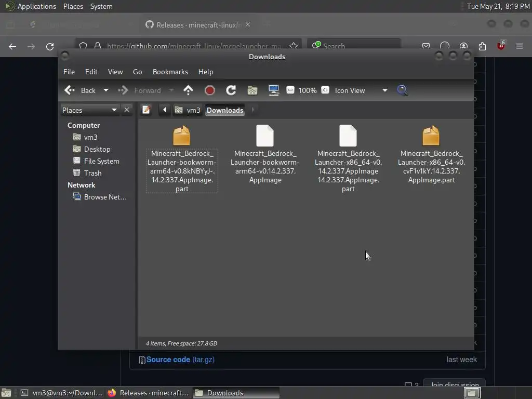Open the browser hamburger menu
The width and height of the screenshot is (532, 399).
(x=520, y=46)
